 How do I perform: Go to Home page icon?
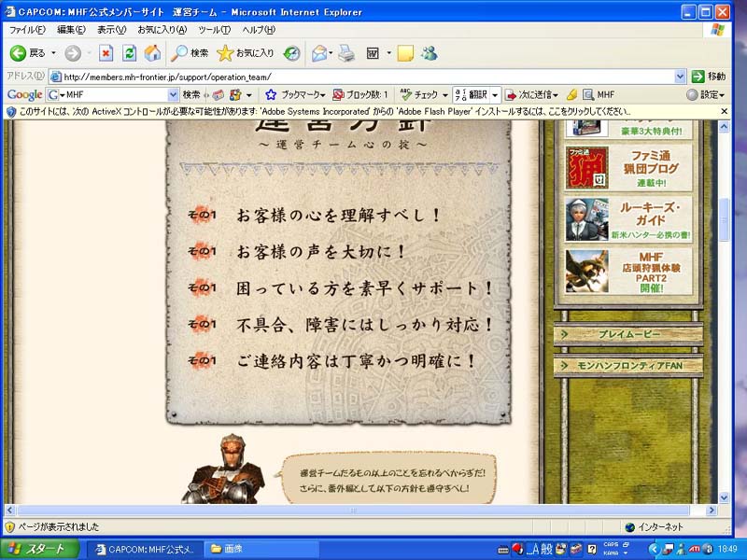point(152,53)
